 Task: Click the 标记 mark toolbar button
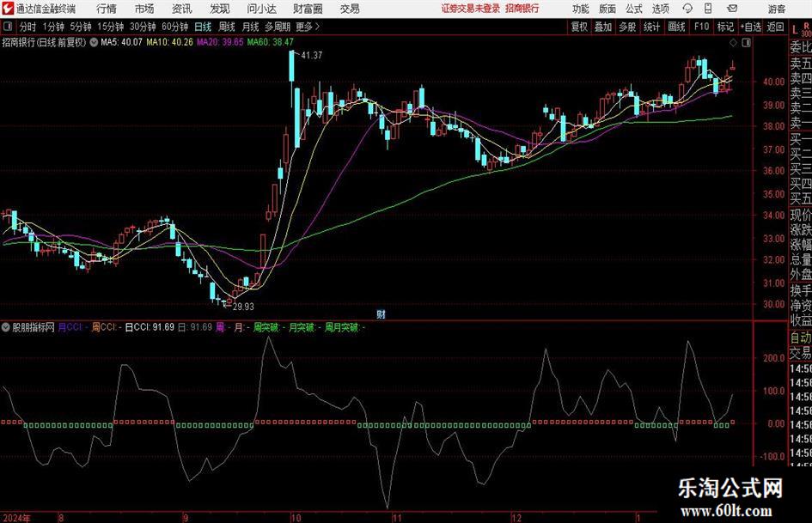click(x=725, y=27)
